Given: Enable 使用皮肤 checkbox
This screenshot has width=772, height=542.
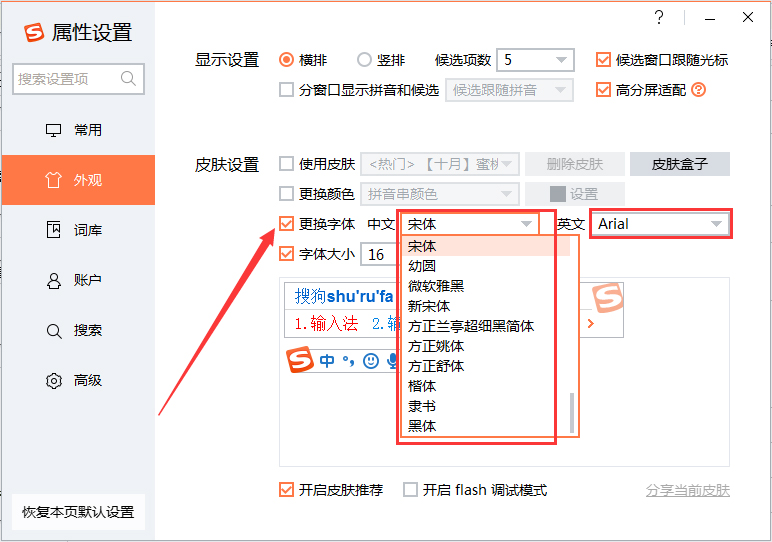Looking at the screenshot, I should click(286, 164).
